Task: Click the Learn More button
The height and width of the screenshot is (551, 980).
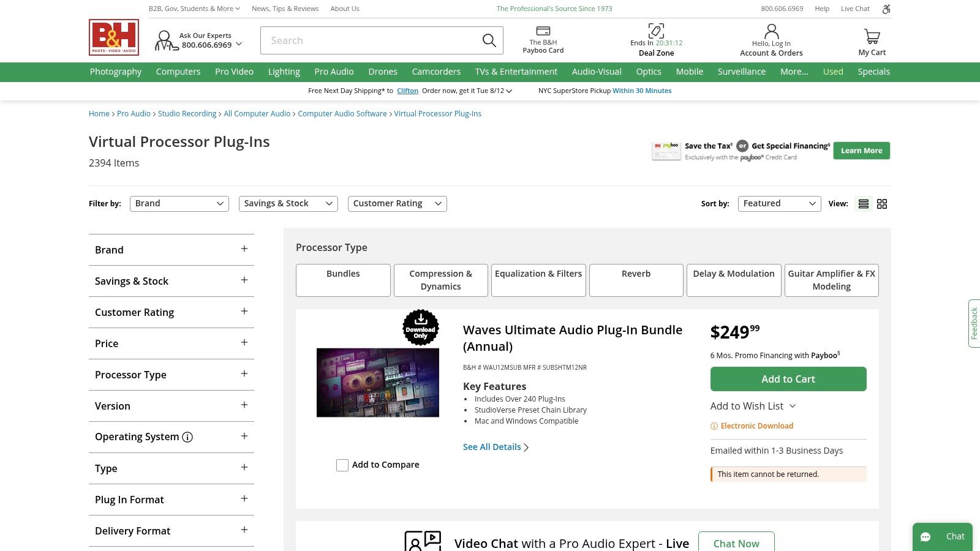Action: (861, 151)
